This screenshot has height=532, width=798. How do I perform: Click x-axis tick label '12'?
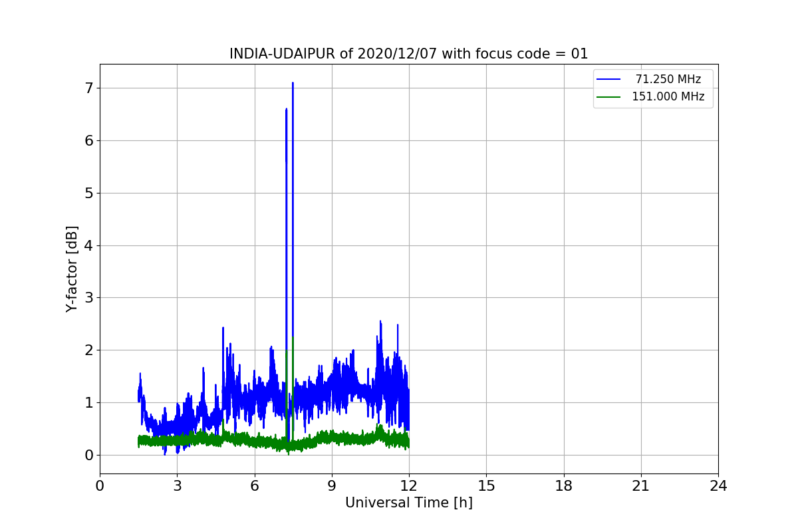(x=409, y=486)
